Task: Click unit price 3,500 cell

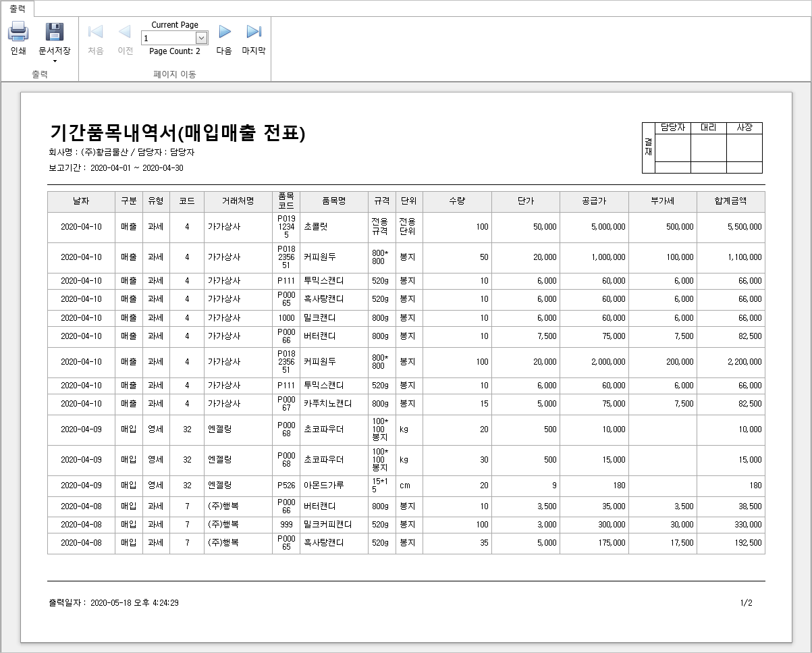Action: tap(526, 506)
